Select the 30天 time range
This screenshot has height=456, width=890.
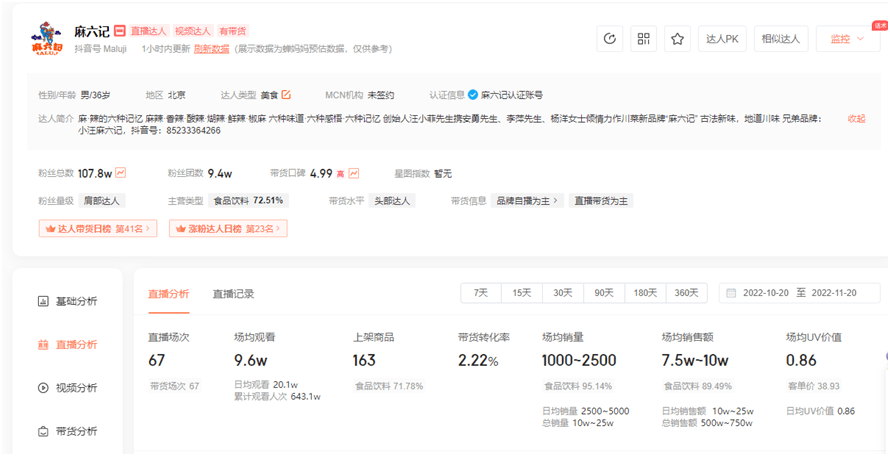tap(562, 293)
